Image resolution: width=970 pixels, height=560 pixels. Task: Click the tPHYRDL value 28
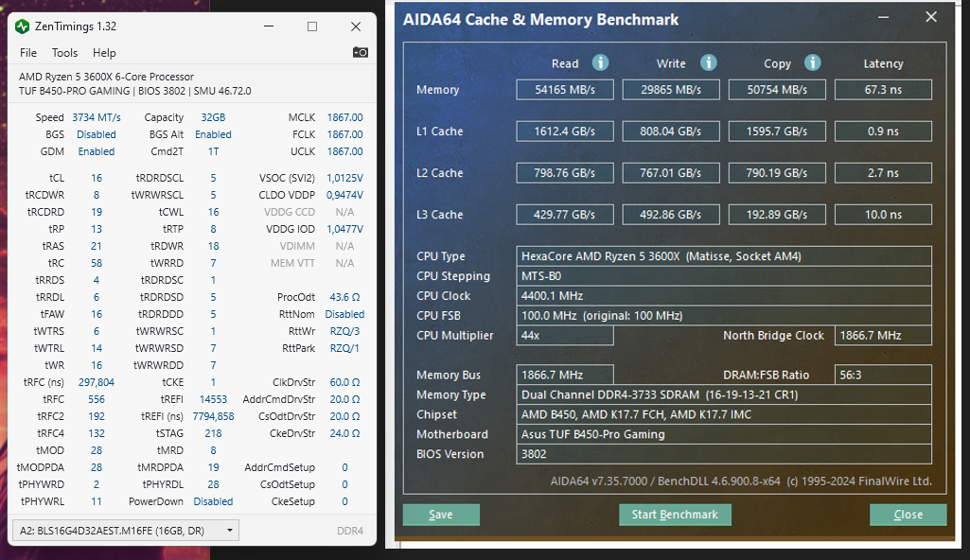(213, 484)
